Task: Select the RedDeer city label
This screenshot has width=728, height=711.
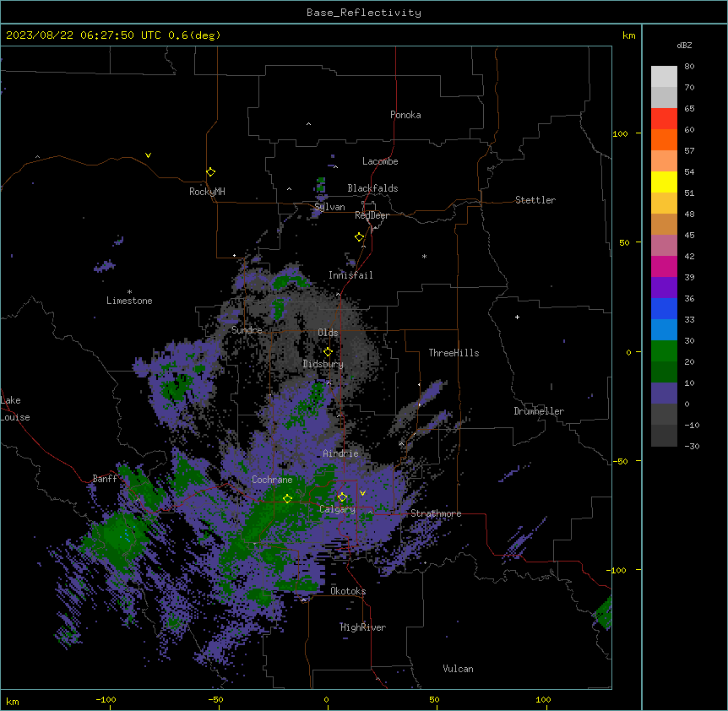Action: tap(372, 215)
